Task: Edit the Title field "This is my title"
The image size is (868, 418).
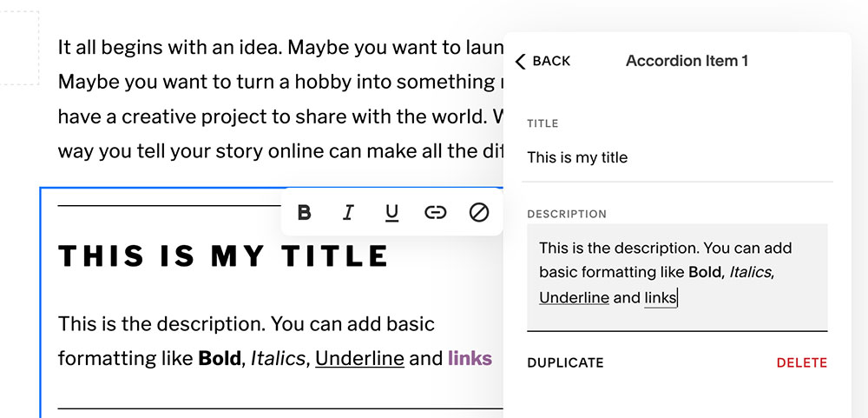Action: pos(677,158)
